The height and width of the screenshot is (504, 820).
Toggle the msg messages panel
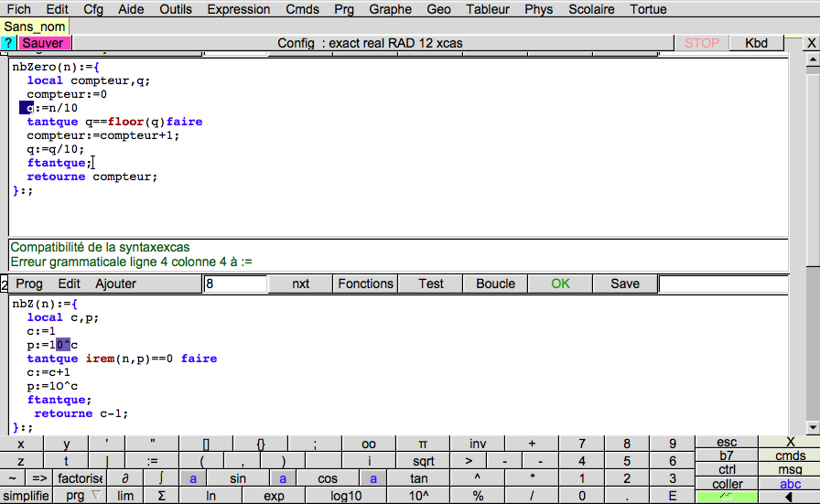[789, 469]
